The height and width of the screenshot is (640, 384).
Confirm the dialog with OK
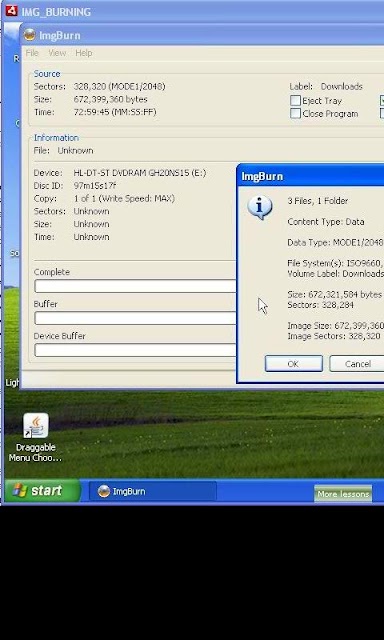tap(293, 364)
